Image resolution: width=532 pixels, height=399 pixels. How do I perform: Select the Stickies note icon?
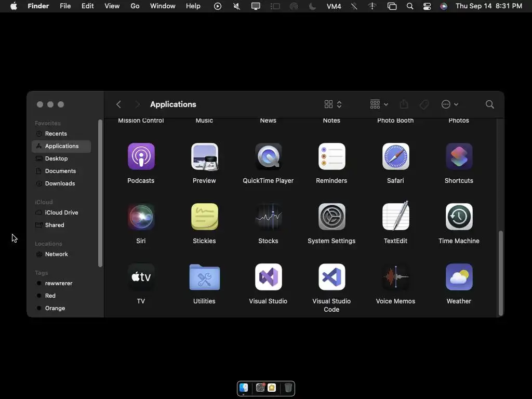click(x=205, y=217)
